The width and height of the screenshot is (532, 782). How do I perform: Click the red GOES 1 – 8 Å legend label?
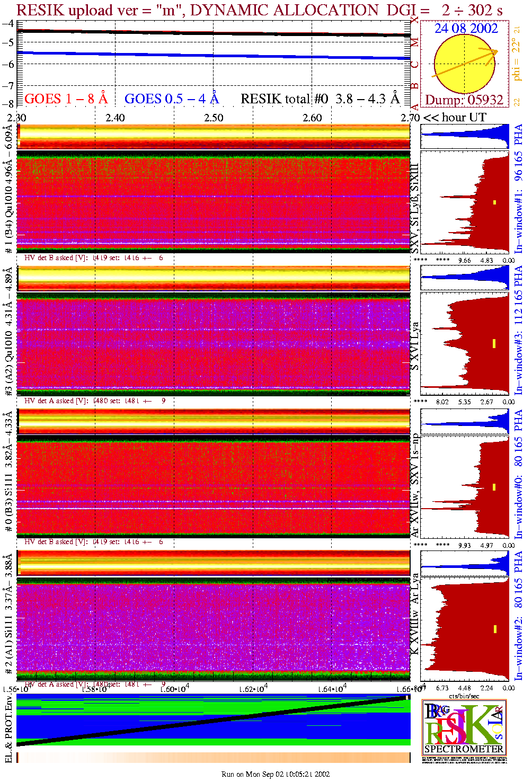pos(66,99)
